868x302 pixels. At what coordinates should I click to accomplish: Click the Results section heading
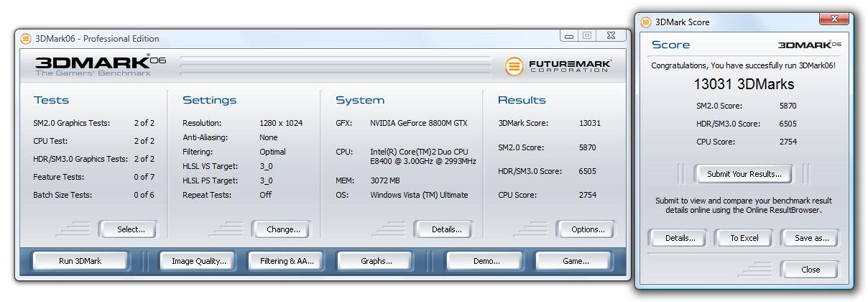click(x=522, y=100)
